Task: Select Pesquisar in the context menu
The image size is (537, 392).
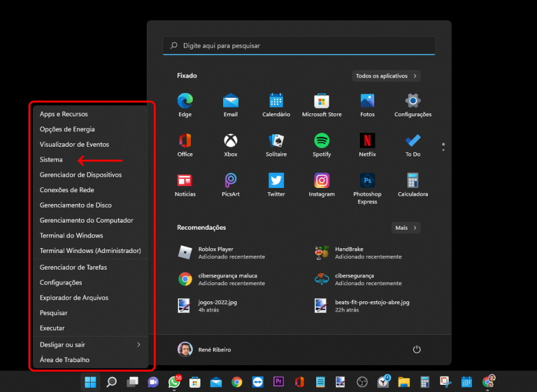Action: (x=91, y=313)
